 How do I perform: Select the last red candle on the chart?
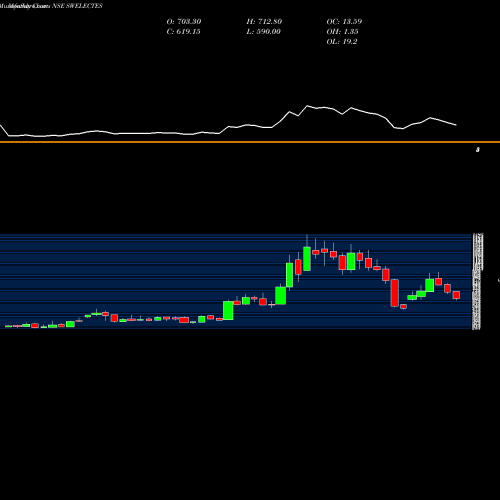pos(456,295)
